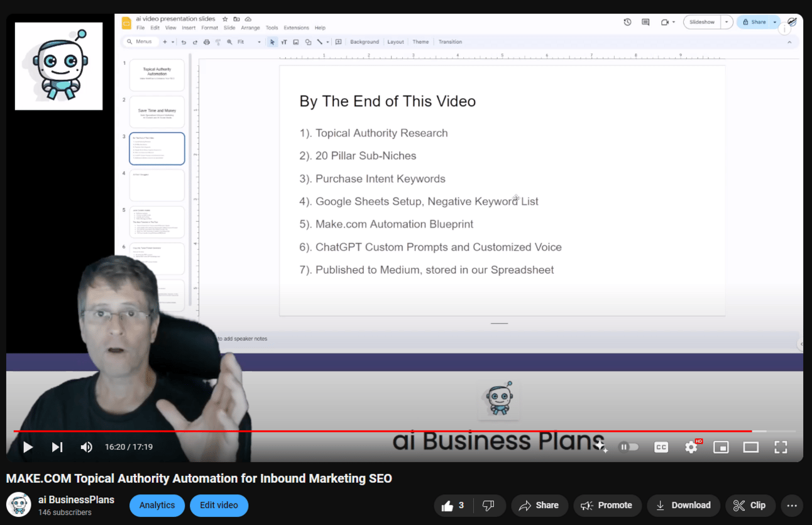Select the text box tool
The image size is (812, 525).
point(284,42)
